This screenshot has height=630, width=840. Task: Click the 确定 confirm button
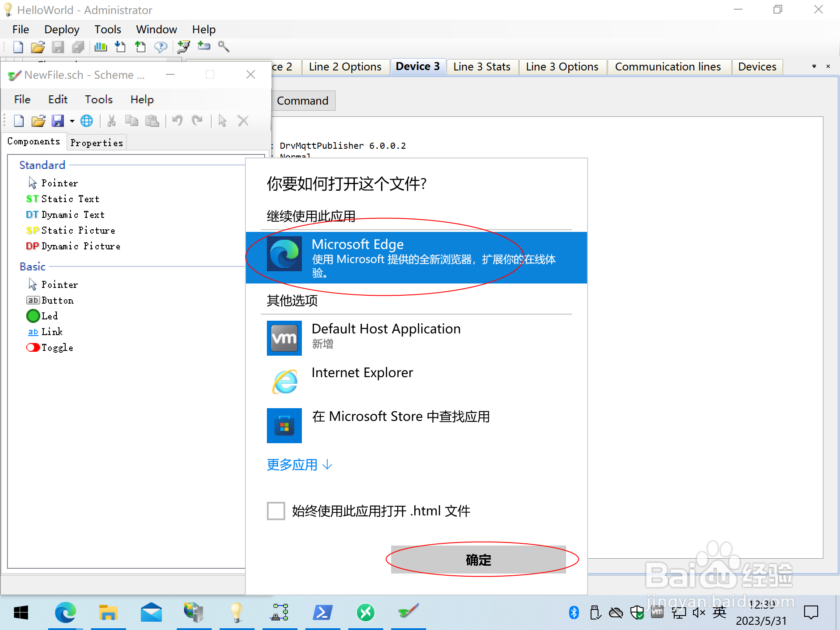[x=478, y=560]
